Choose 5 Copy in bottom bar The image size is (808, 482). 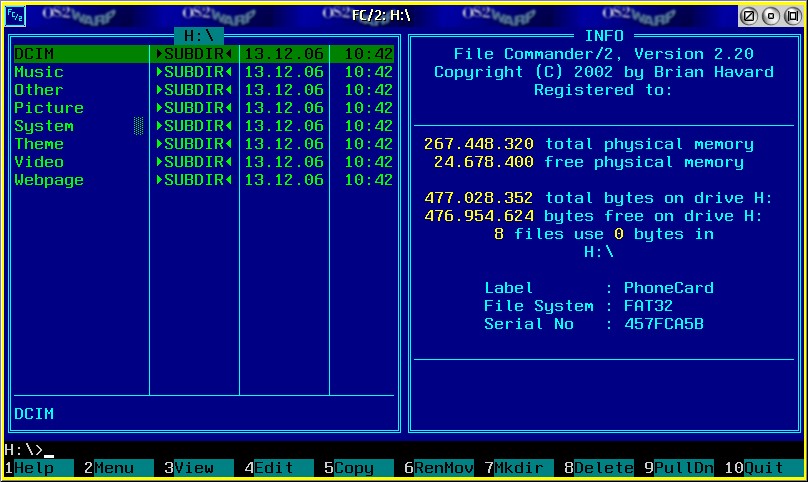[359, 468]
